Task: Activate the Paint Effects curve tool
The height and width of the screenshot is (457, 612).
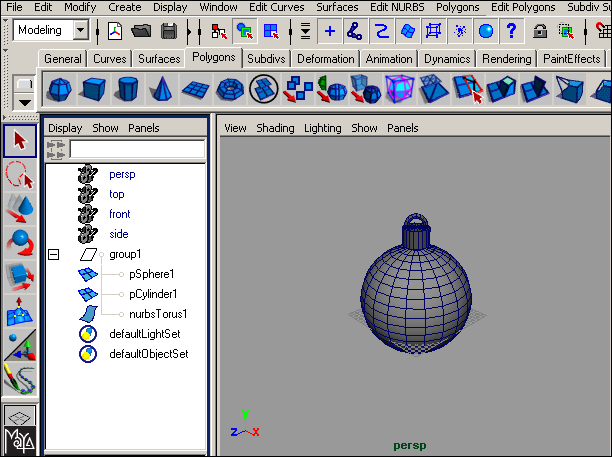Action: coord(20,379)
